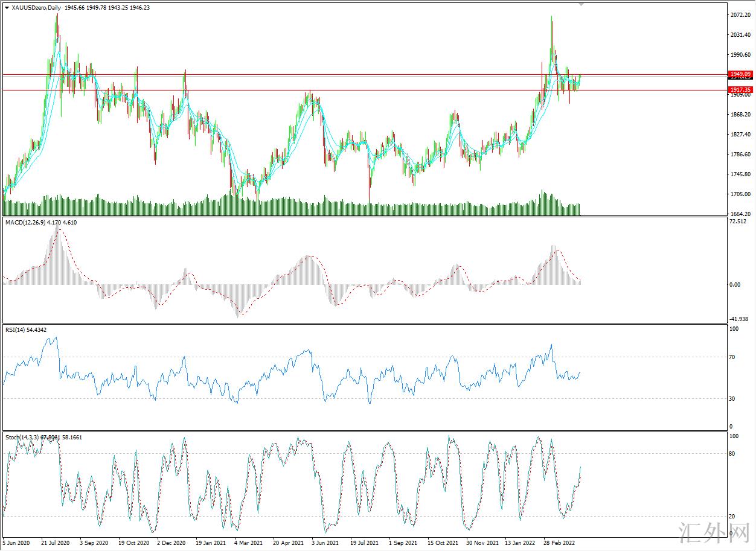Click the 1664.20 price scale label
This screenshot has height=551, width=756.
coord(740,214)
